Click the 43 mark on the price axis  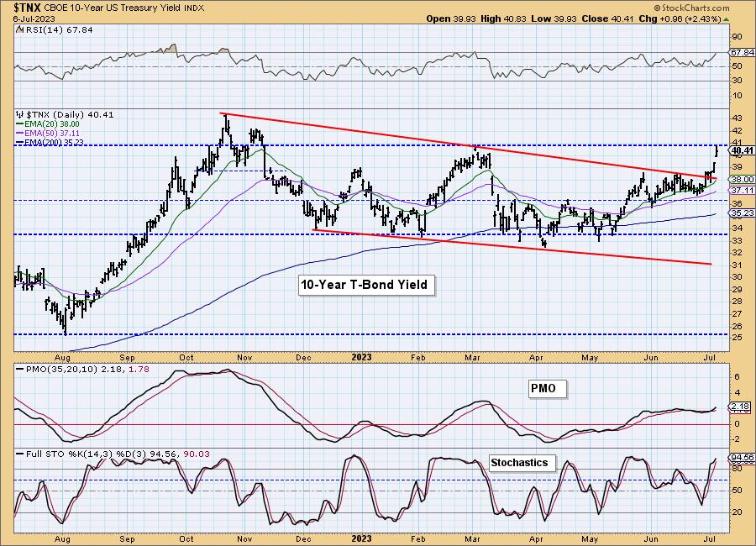738,118
